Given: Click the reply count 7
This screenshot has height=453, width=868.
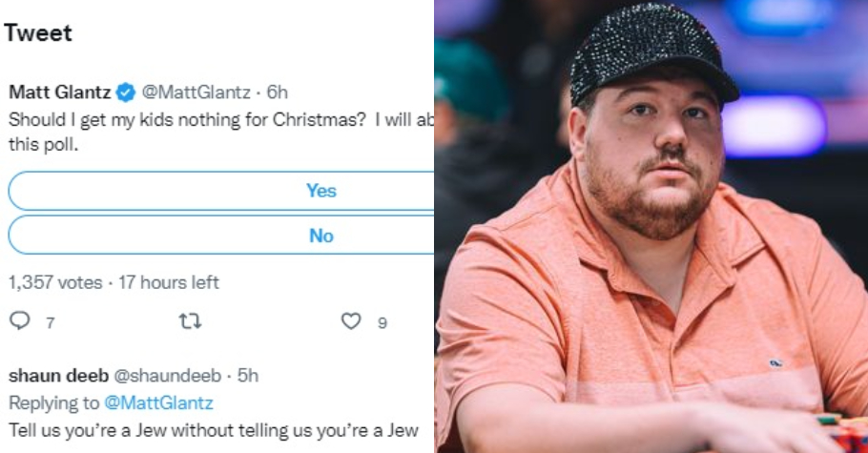Looking at the screenshot, I should pos(51,323).
